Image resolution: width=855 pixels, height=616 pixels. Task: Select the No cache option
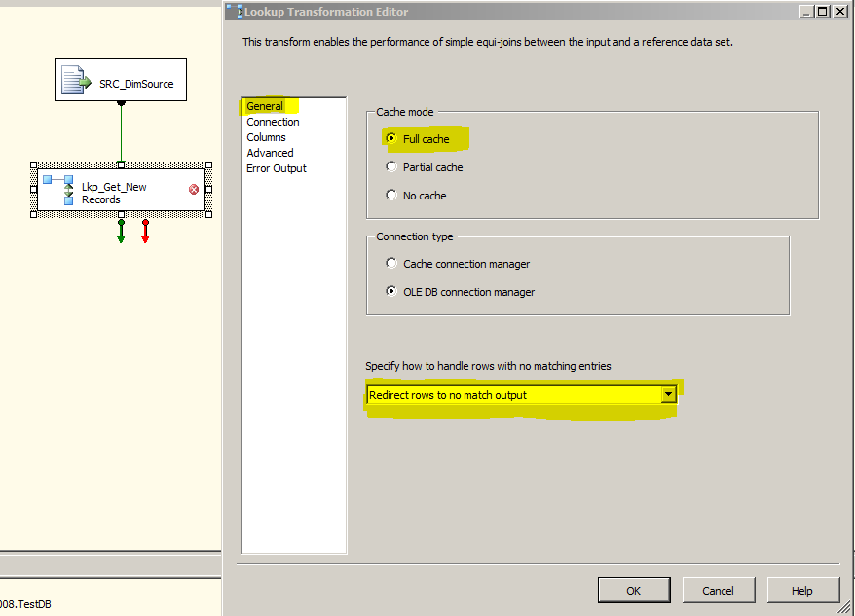pyautogui.click(x=393, y=195)
